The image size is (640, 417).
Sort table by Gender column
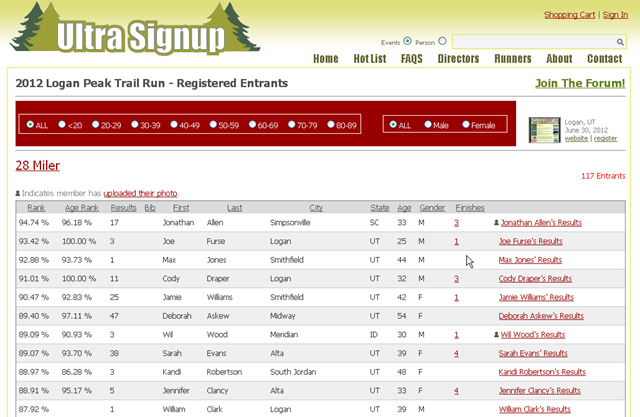click(432, 208)
